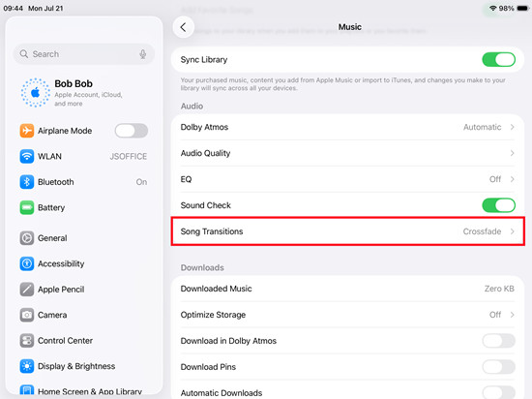The height and width of the screenshot is (399, 532).
Task: Tap the Airplane Mode icon
Action: 27,131
